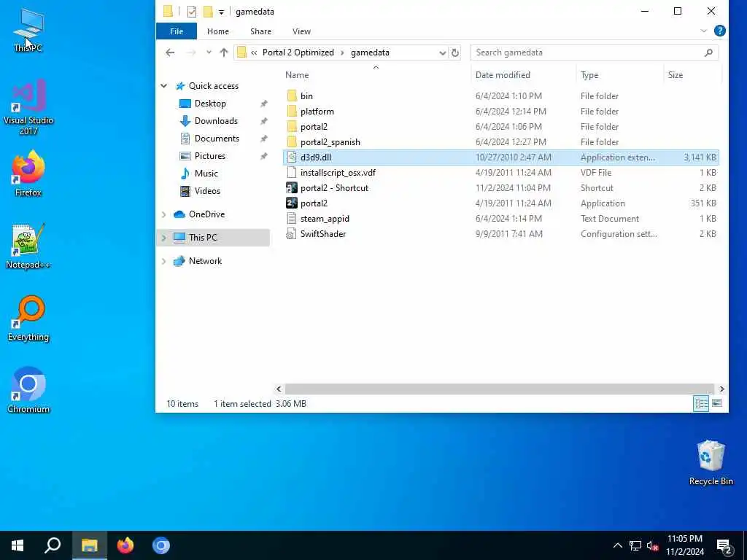Open the Share ribbon tab

260,31
